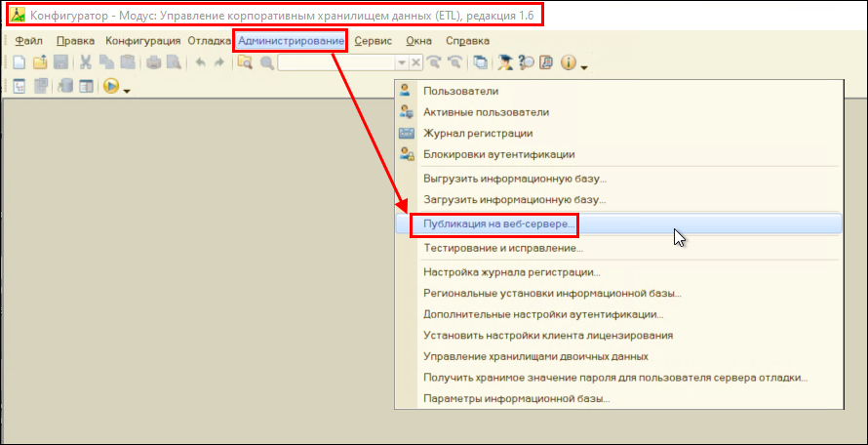
Task: Click the Find next icon
Action: (x=433, y=62)
